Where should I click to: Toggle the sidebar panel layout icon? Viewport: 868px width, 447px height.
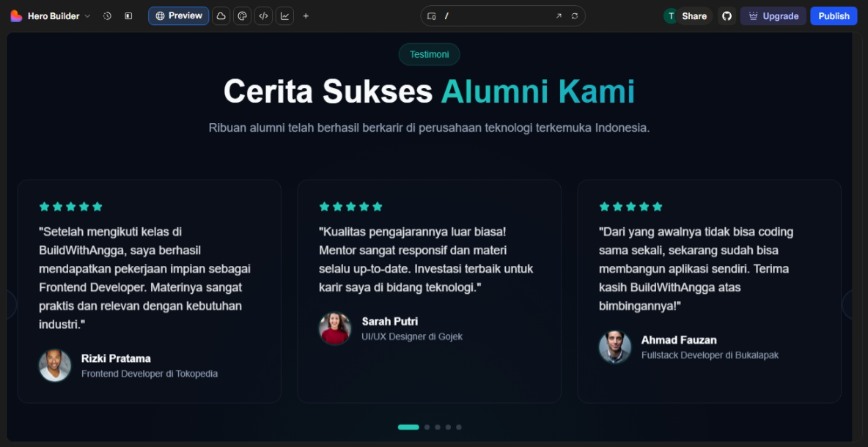128,16
